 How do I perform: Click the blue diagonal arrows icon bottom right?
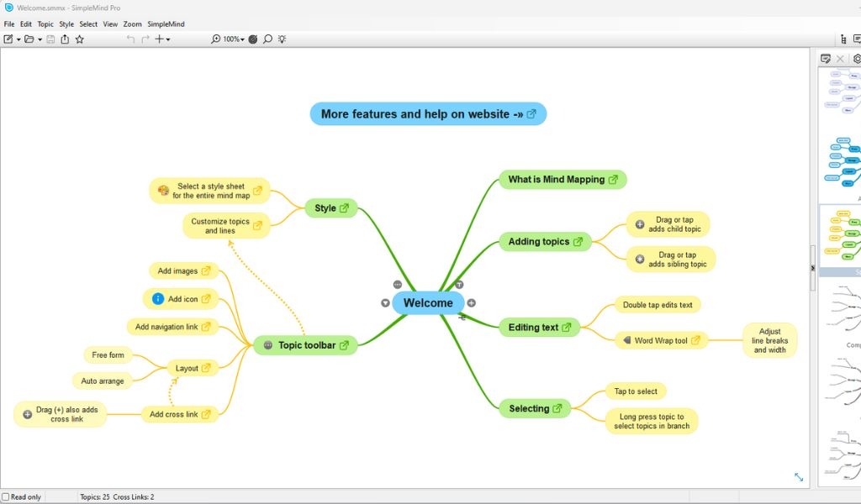coord(799,477)
